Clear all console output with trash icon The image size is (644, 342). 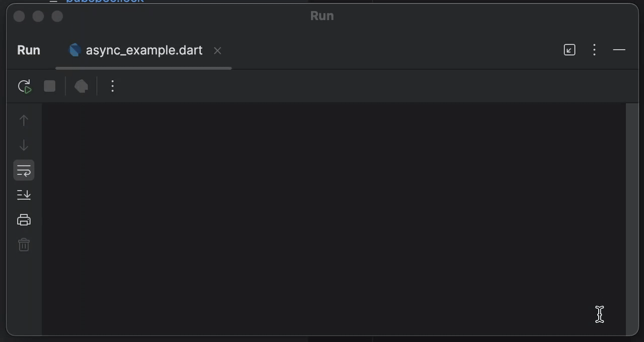tap(24, 245)
